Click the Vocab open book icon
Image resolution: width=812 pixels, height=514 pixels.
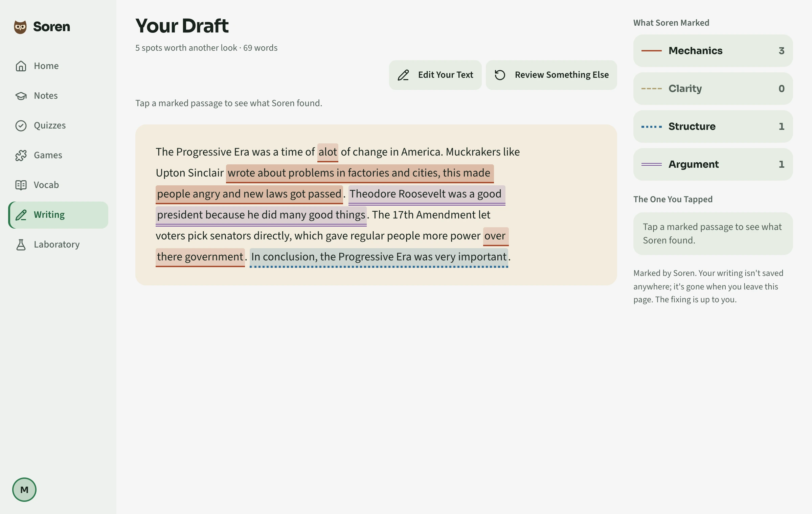(21, 185)
